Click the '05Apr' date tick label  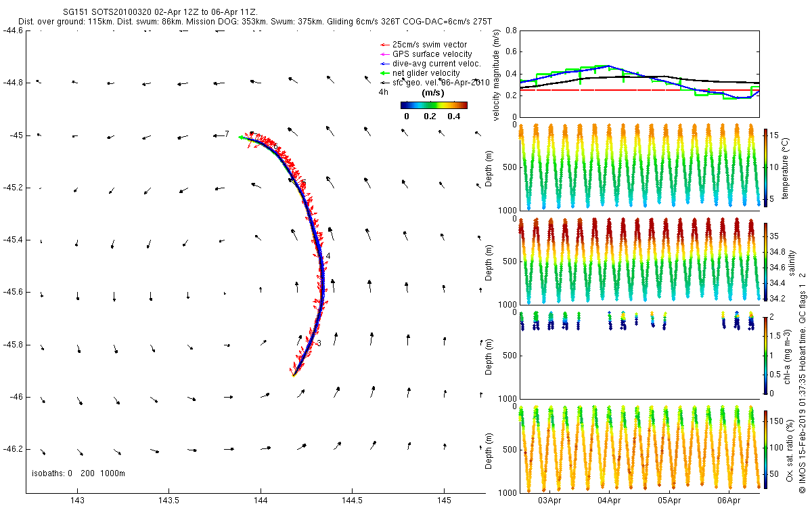(669, 501)
